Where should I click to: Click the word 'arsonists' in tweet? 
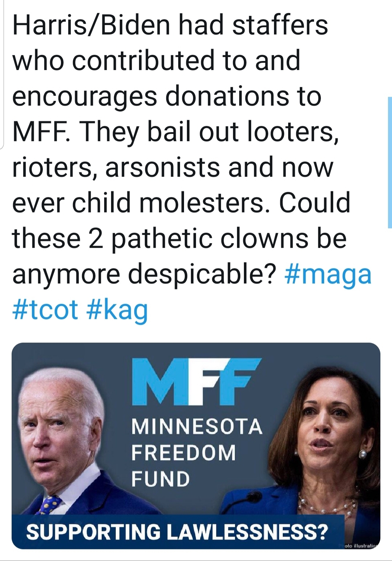pos(162,167)
